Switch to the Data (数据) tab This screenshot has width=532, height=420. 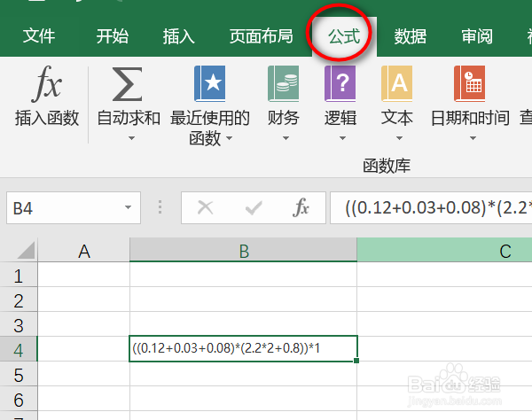[x=411, y=36]
